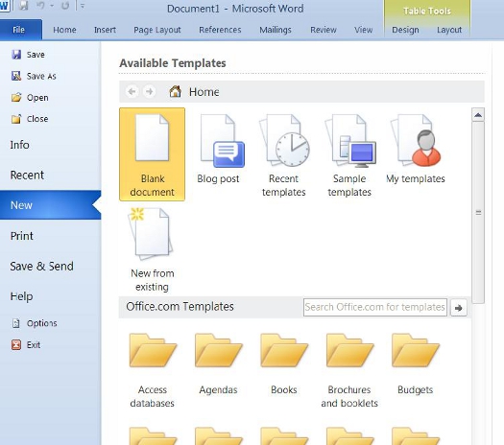Select the Blank document template
Viewport: 504px width, 445px height.
click(x=152, y=154)
